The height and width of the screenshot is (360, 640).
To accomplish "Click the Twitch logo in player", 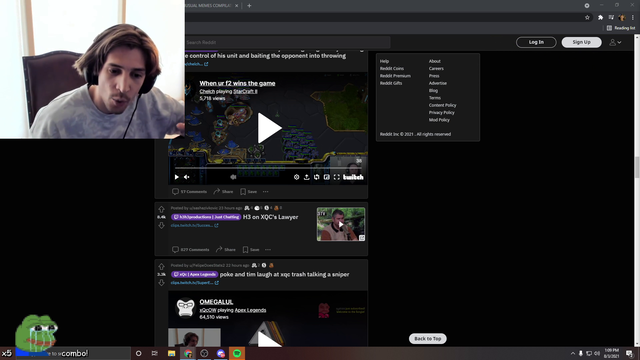I will click(x=353, y=177).
